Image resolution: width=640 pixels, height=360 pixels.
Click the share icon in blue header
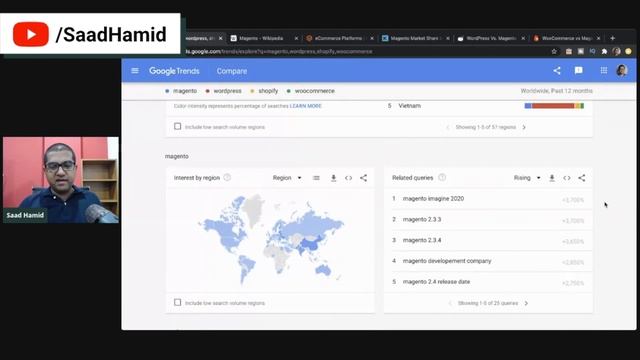(557, 71)
